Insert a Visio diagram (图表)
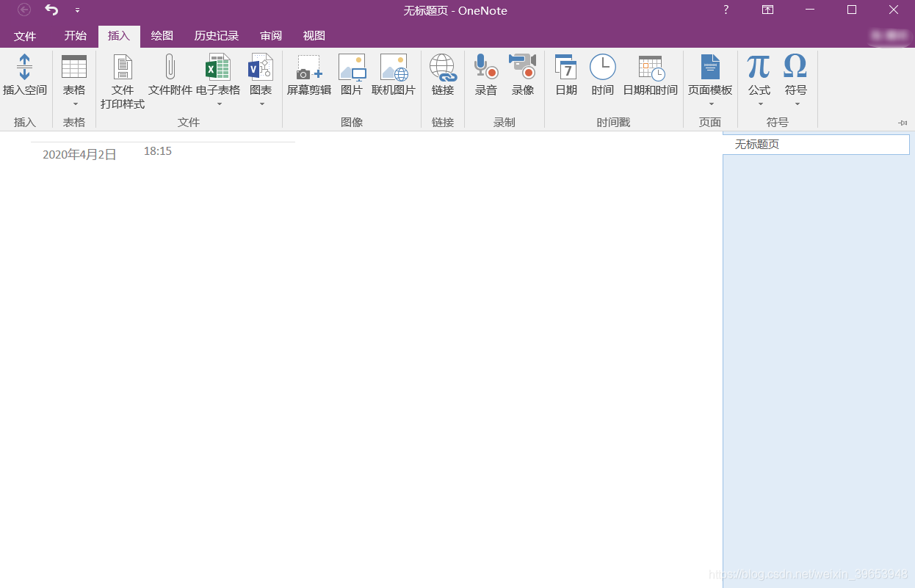The image size is (915, 588). [261, 68]
